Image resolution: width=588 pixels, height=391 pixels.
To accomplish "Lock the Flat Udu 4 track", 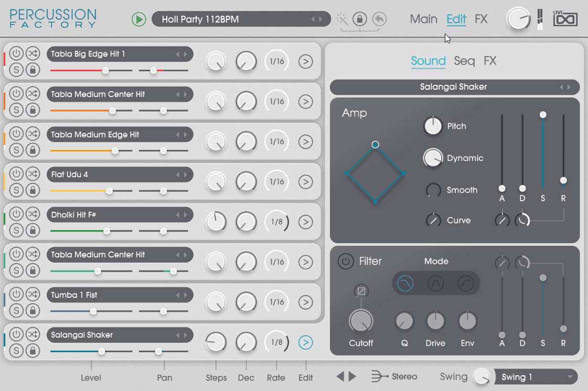I will click(x=33, y=190).
